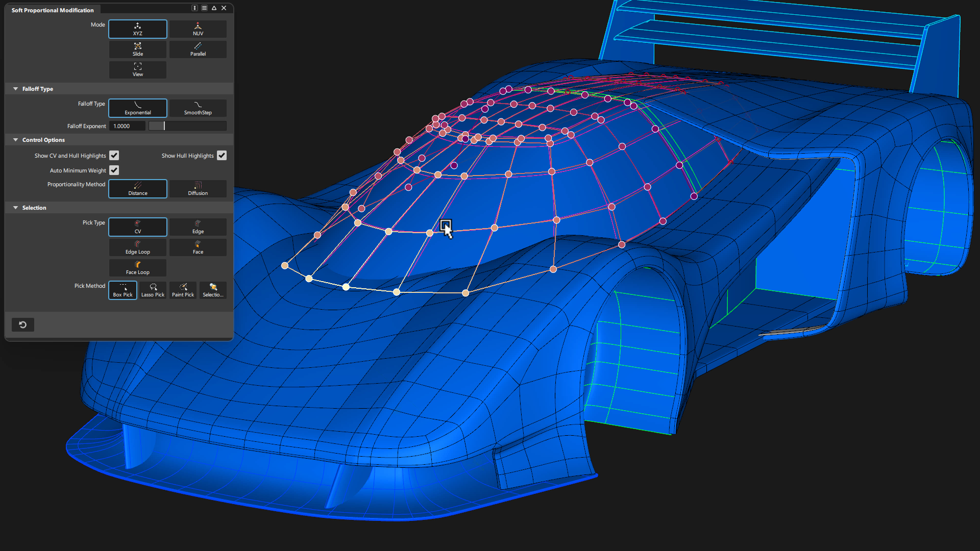Viewport: 980px width, 551px height.
Task: Collapse the Control Options section
Action: 16,140
